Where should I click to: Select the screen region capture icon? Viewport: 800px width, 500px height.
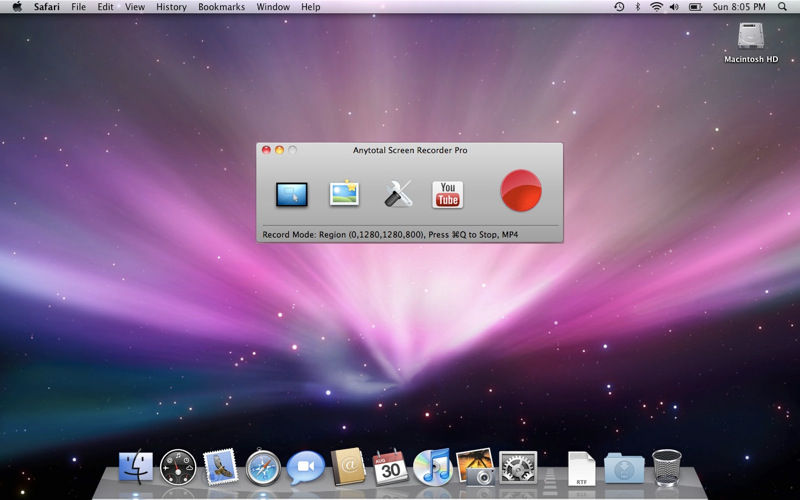tap(291, 194)
